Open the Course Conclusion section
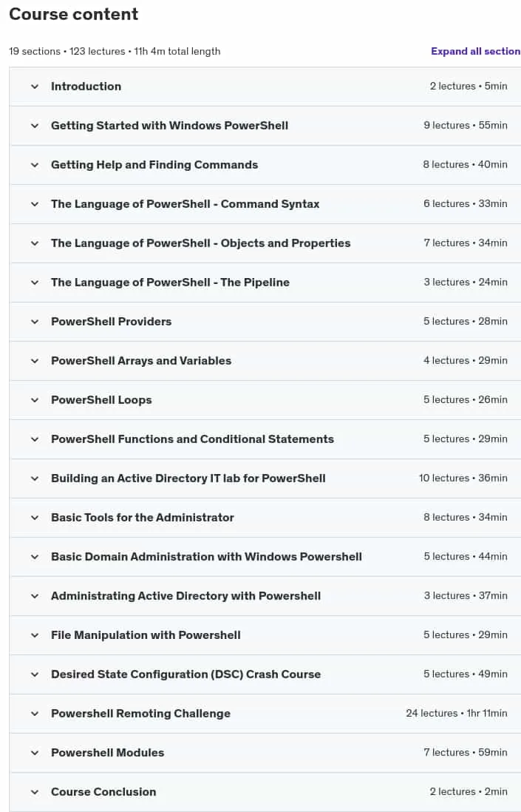Image resolution: width=521 pixels, height=812 pixels. pos(265,792)
